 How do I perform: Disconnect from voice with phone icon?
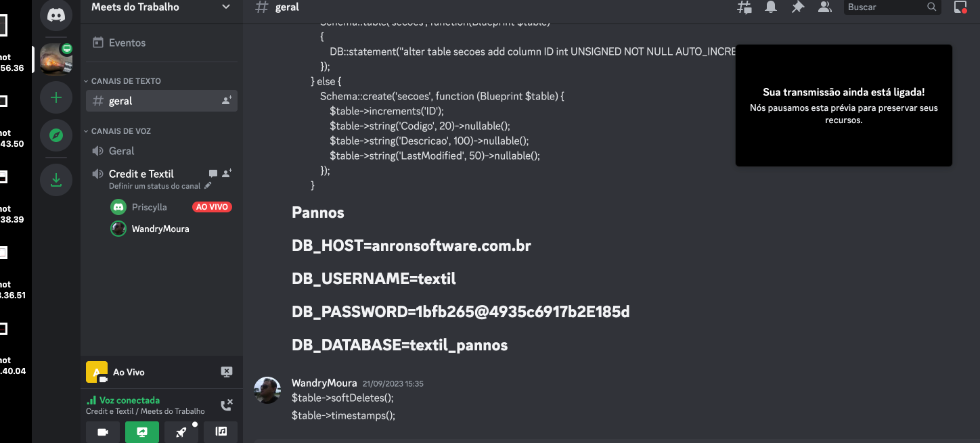coord(227,405)
